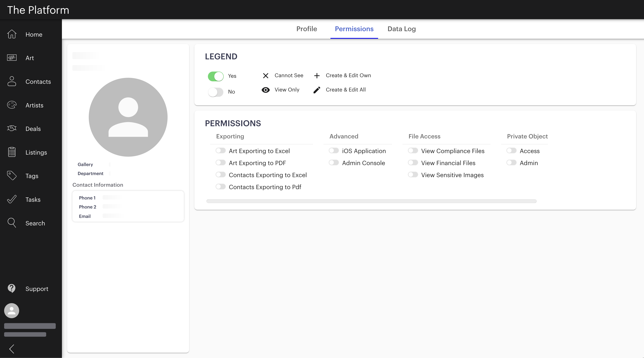Open Listings clipboard icon
The width and height of the screenshot is (644, 358).
point(12,152)
